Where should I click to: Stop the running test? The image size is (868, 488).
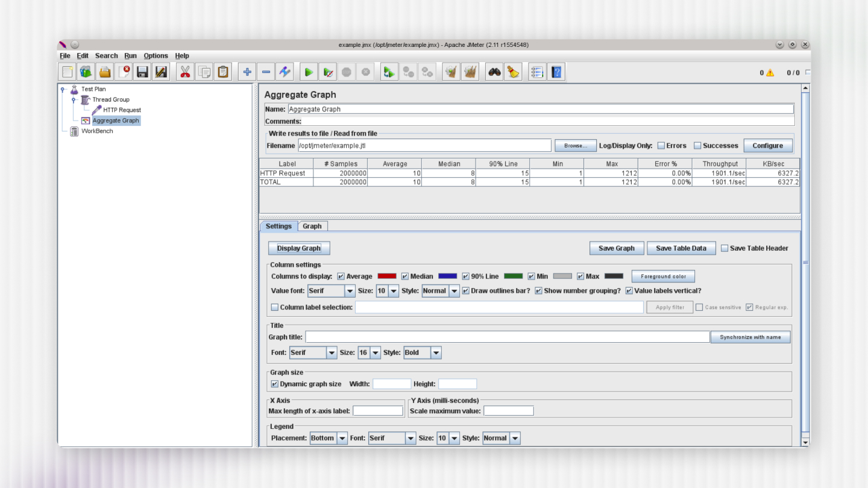347,71
